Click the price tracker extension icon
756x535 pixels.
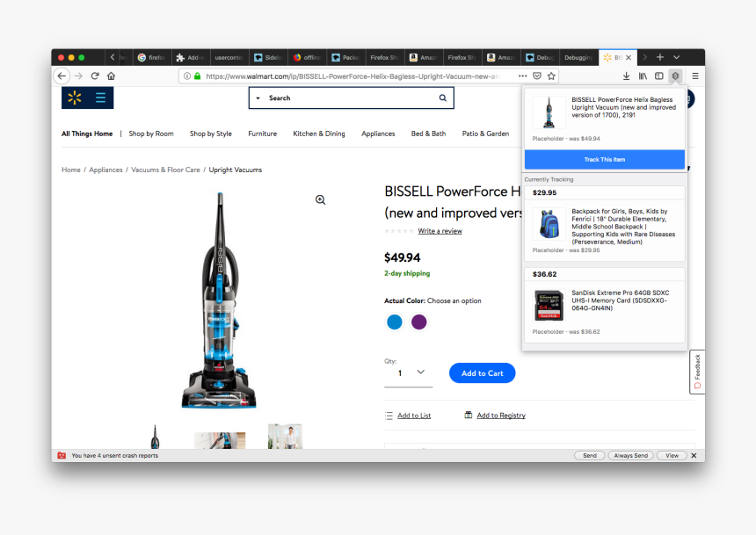[x=675, y=76]
